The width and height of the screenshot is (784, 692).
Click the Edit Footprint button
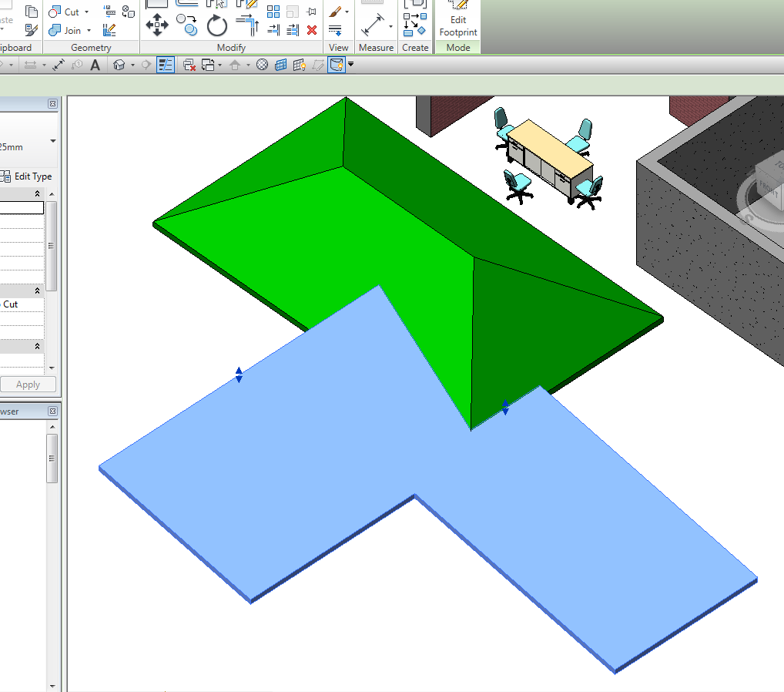[x=458, y=19]
